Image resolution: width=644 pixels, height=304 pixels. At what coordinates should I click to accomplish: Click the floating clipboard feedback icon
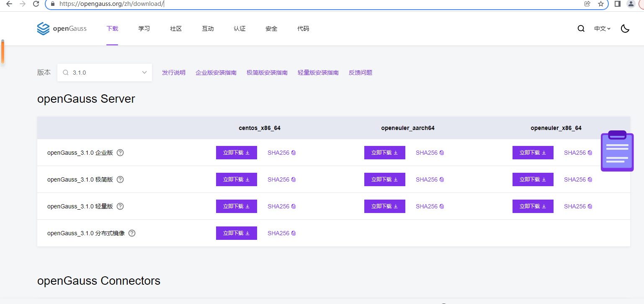click(617, 151)
